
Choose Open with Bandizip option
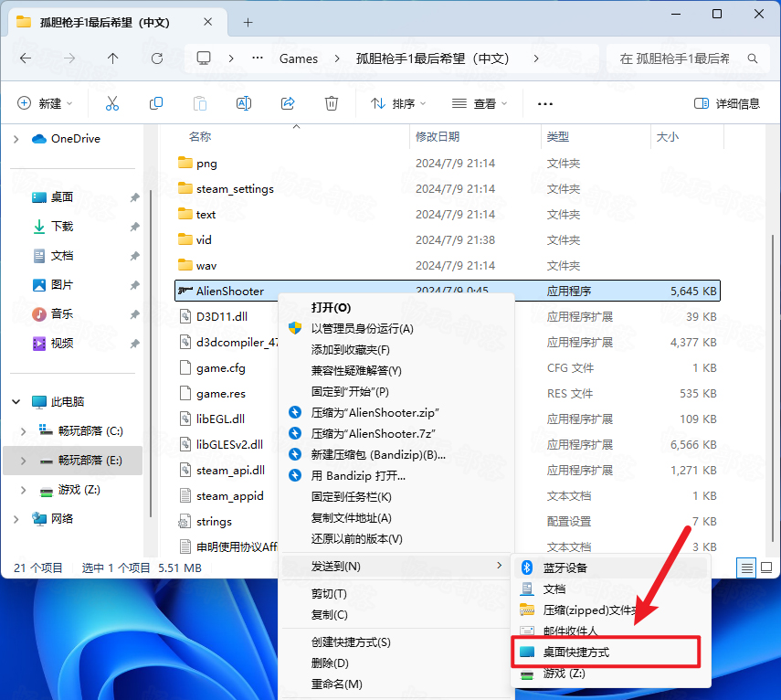(x=396, y=476)
